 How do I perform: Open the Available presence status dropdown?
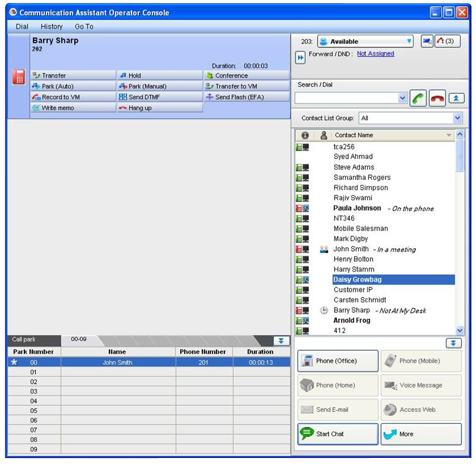[x=365, y=41]
